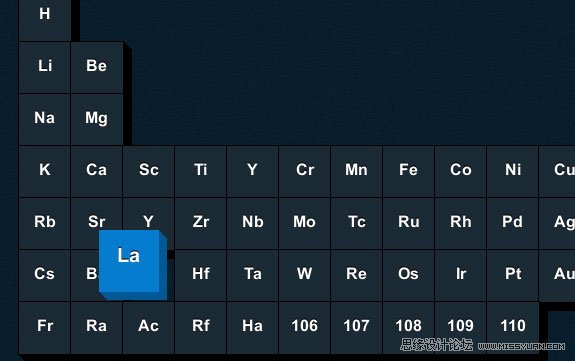
Task: Select the Ca element tile
Action: click(x=97, y=171)
